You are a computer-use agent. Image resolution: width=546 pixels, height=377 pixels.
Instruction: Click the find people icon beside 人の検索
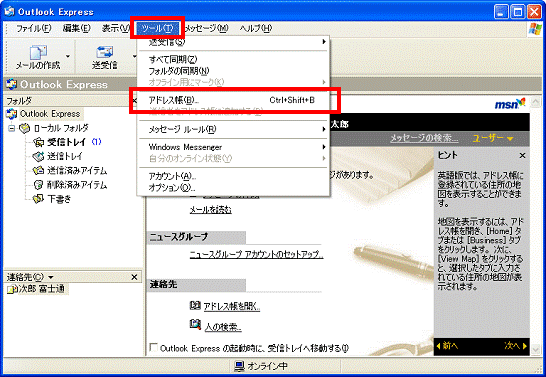195,324
